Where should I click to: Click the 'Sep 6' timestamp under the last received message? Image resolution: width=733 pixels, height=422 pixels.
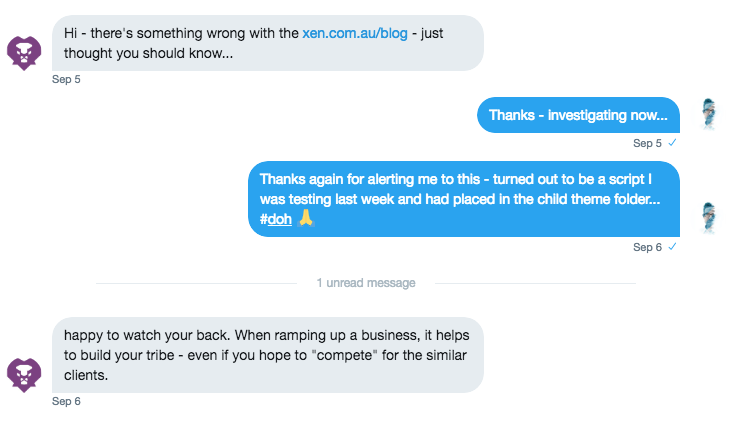pos(66,401)
